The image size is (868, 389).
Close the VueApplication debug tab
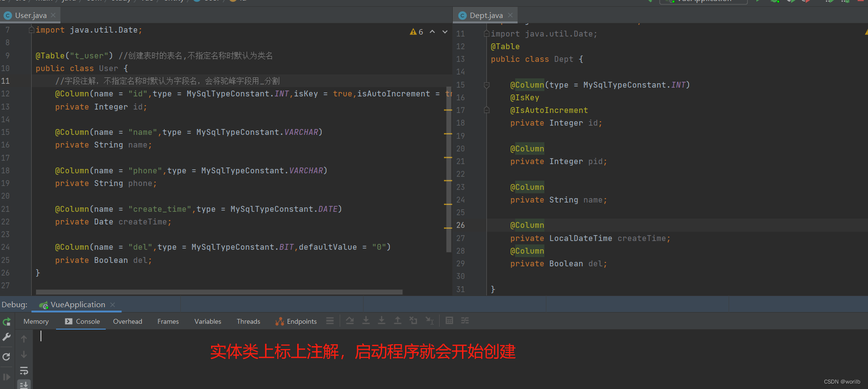[113, 305]
